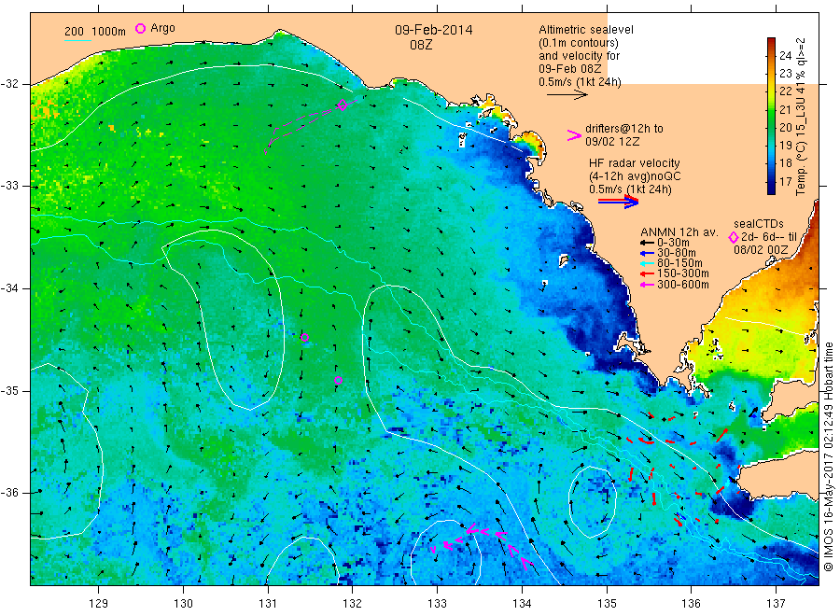Click the black 0-30m ANMN arrow
The image size is (840, 616).
(647, 243)
